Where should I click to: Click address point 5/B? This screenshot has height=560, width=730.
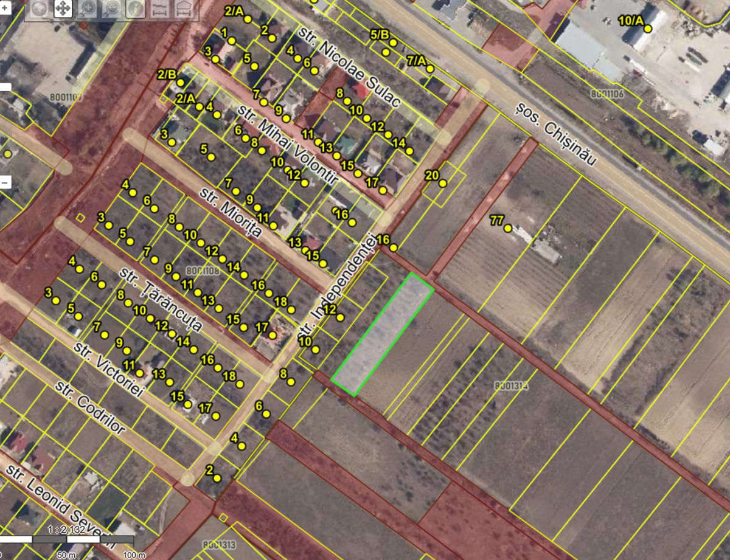[x=393, y=43]
